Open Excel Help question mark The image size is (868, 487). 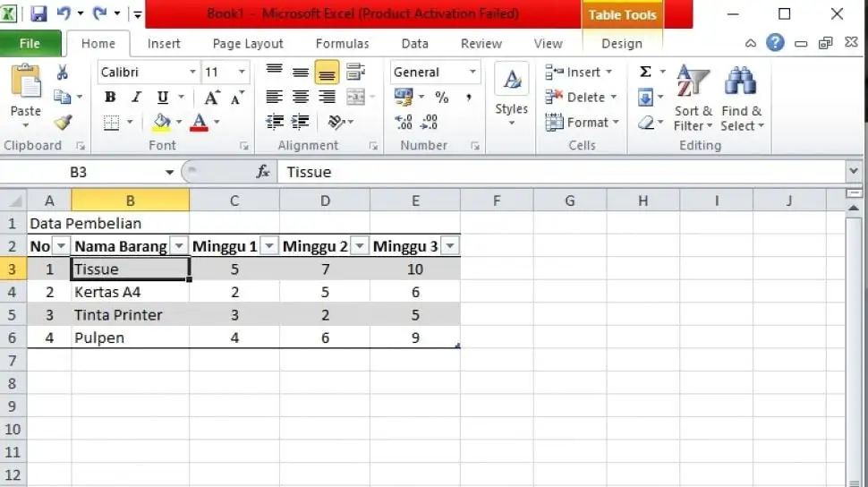[775, 43]
